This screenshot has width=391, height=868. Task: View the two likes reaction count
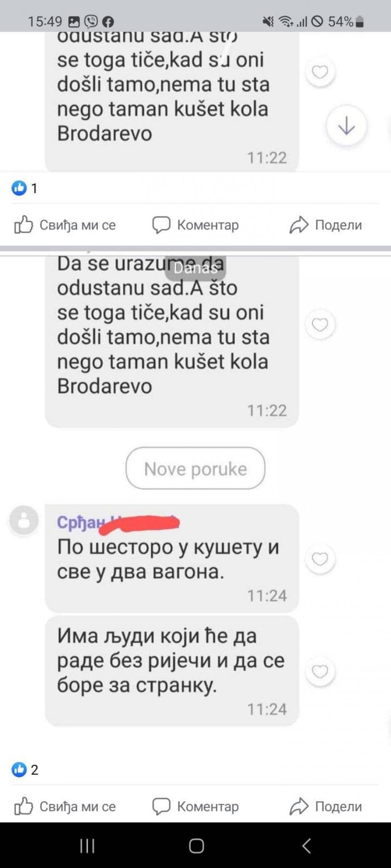pos(25,770)
